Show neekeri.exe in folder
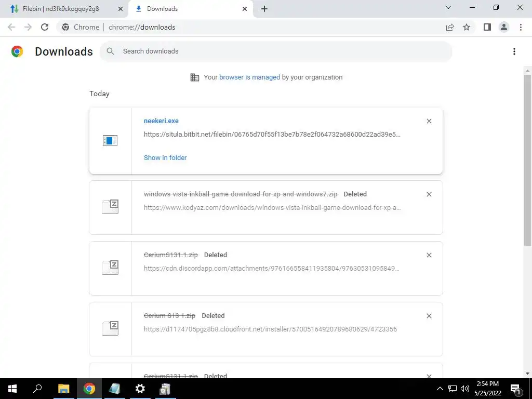The image size is (532, 399). (x=165, y=158)
